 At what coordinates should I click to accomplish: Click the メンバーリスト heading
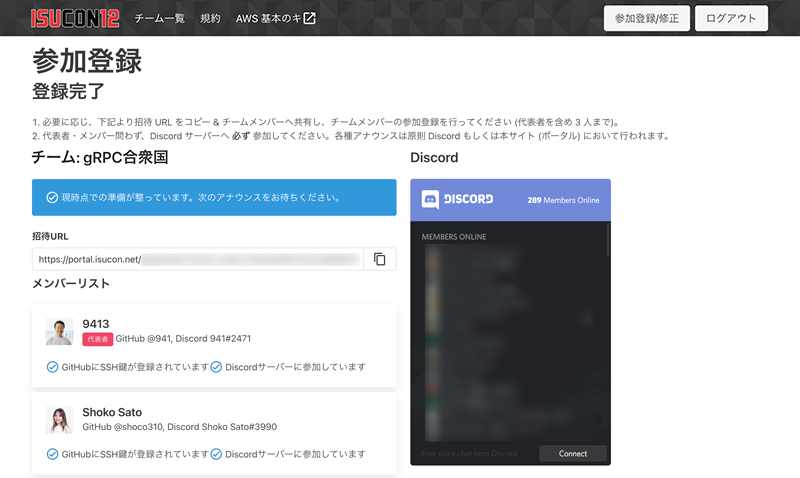[71, 284]
